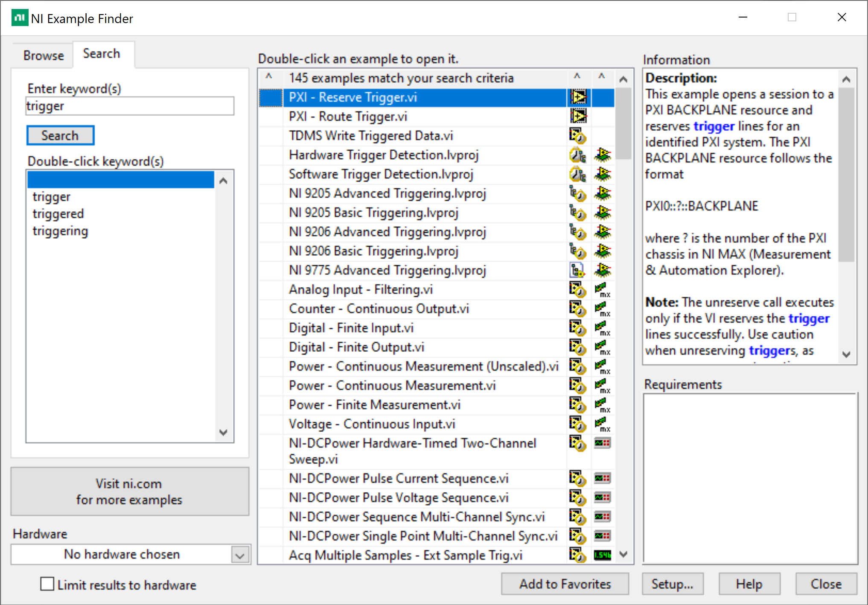This screenshot has height=605, width=868.
Task: Click the hardware chip icon for Hardware Trigger Detection.lvproj
Action: pos(603,155)
